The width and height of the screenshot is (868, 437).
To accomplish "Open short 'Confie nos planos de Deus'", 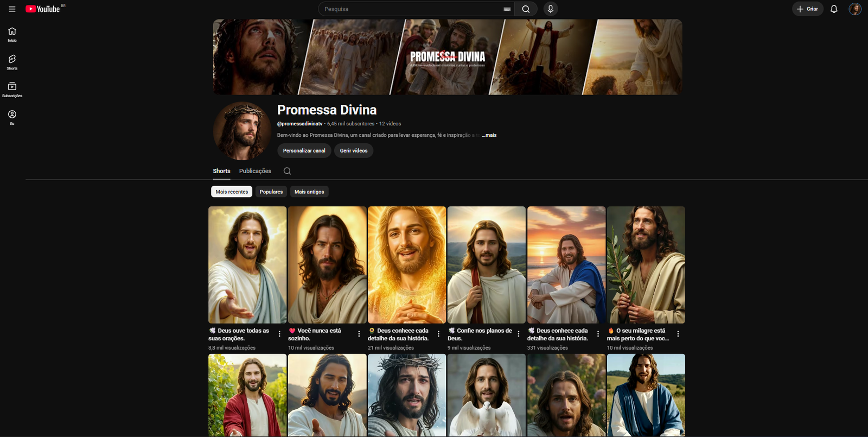I will (x=487, y=265).
